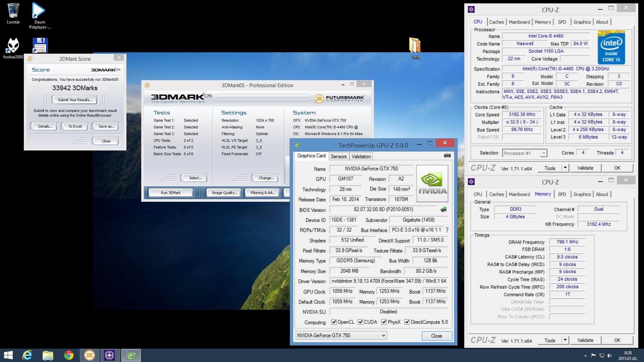The width and height of the screenshot is (644, 362).
Task: Click the NVIDIA logo in GPU-Z
Action: [432, 183]
